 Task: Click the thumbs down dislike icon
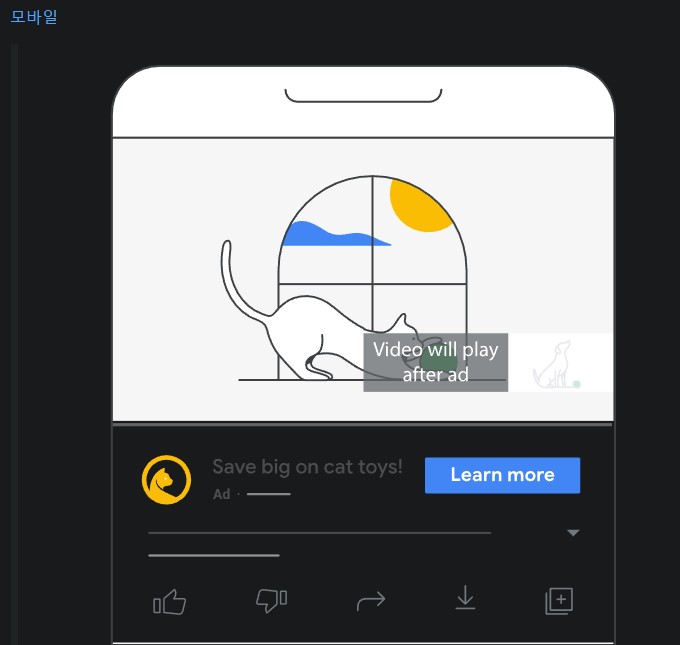271,600
